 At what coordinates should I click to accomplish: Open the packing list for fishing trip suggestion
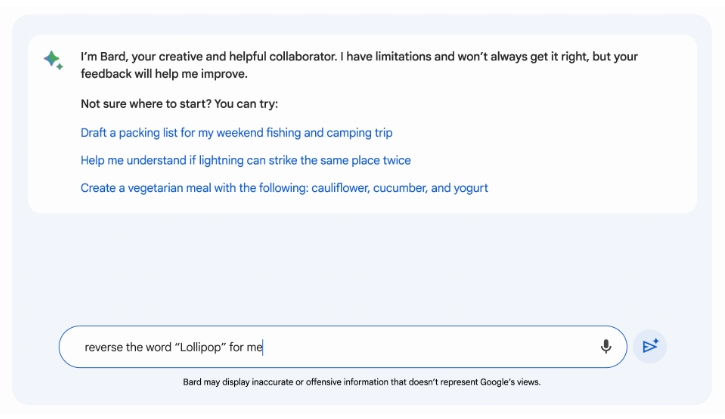[x=236, y=133]
